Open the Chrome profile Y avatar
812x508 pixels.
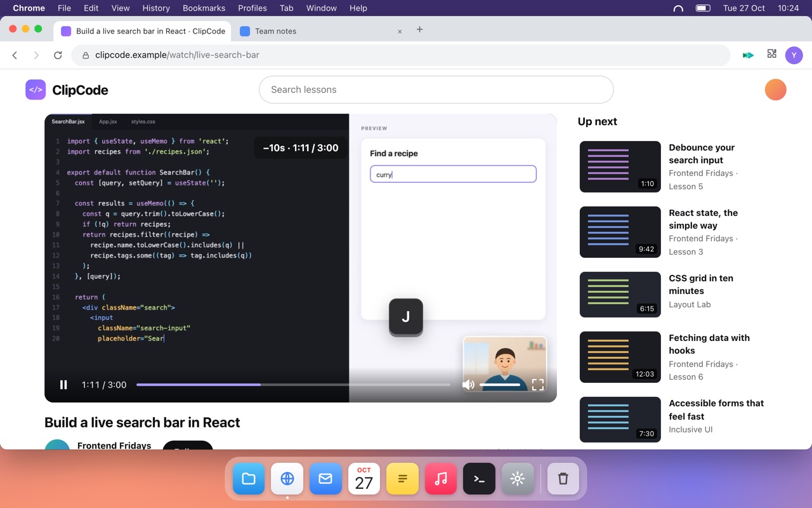pyautogui.click(x=794, y=55)
